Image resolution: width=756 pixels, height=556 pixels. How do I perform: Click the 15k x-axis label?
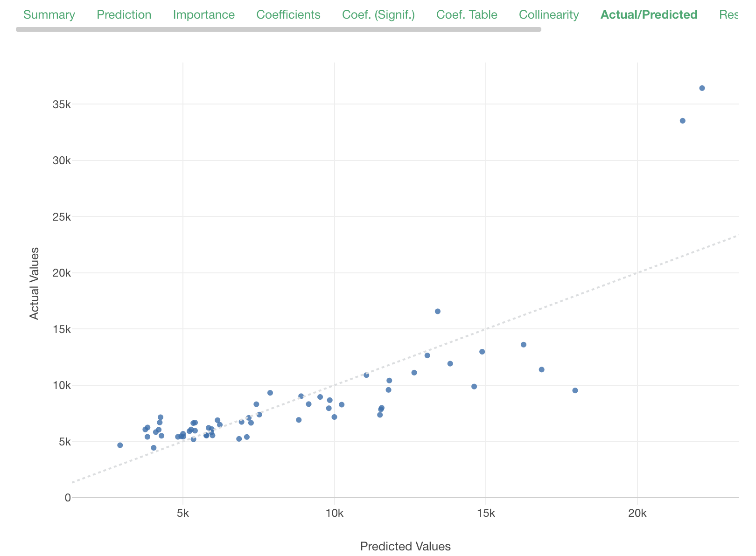pyautogui.click(x=486, y=514)
